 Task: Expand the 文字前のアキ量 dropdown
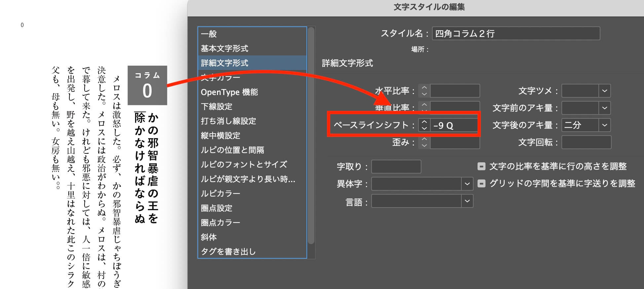point(604,108)
